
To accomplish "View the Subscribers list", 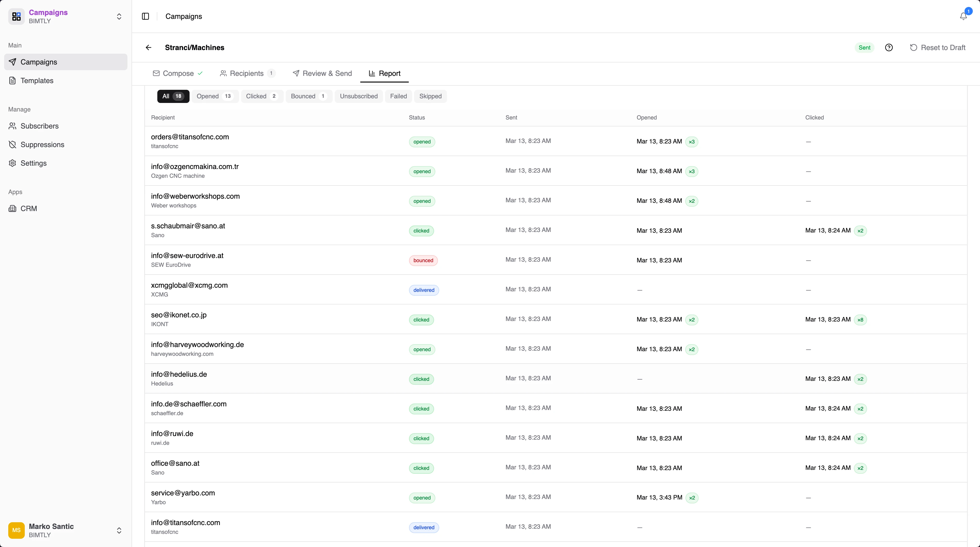I will click(39, 126).
